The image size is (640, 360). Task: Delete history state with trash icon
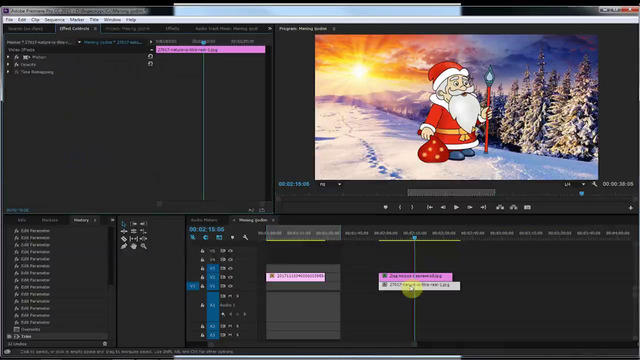click(x=105, y=344)
